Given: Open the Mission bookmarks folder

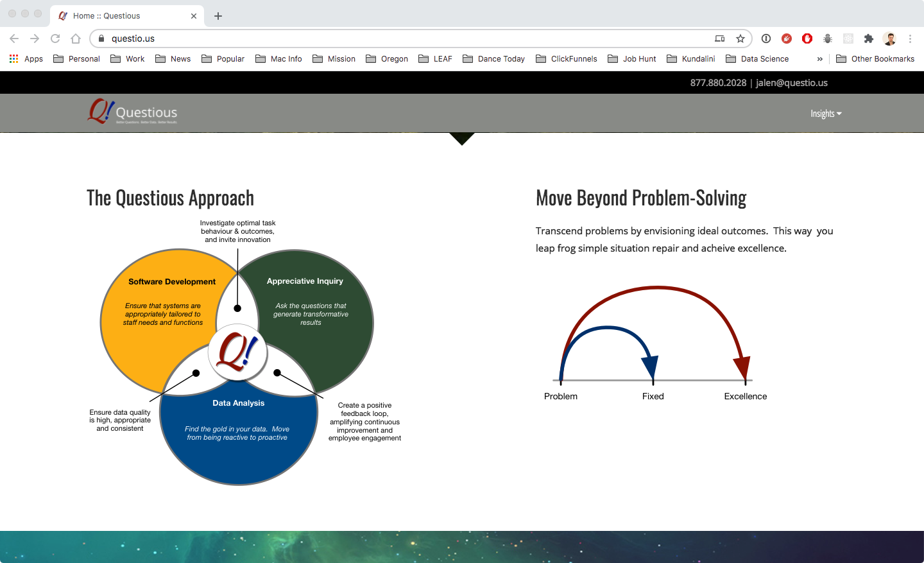Looking at the screenshot, I should [334, 58].
